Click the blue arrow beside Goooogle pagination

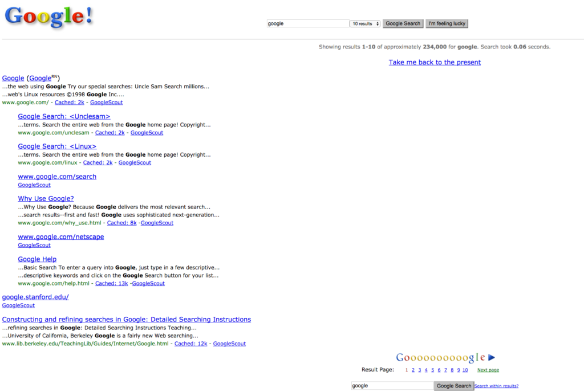click(x=490, y=357)
